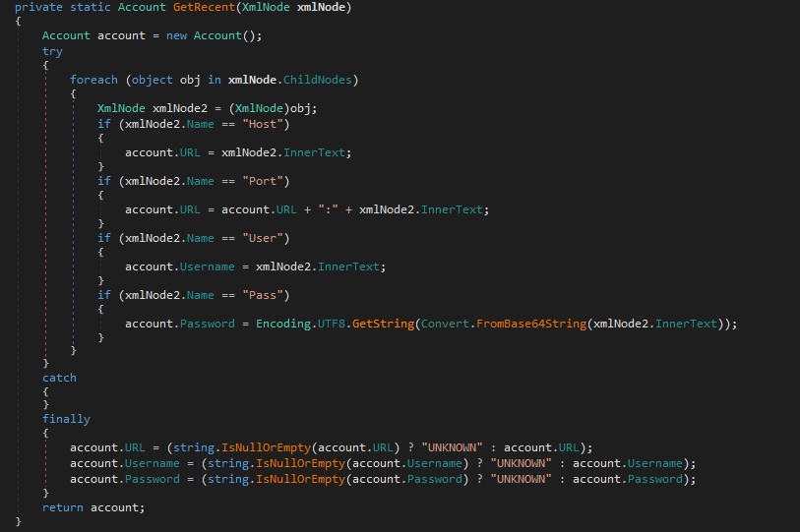Screen dimensions: 800x532
Task: Click the Encoding class name
Action: (x=282, y=324)
